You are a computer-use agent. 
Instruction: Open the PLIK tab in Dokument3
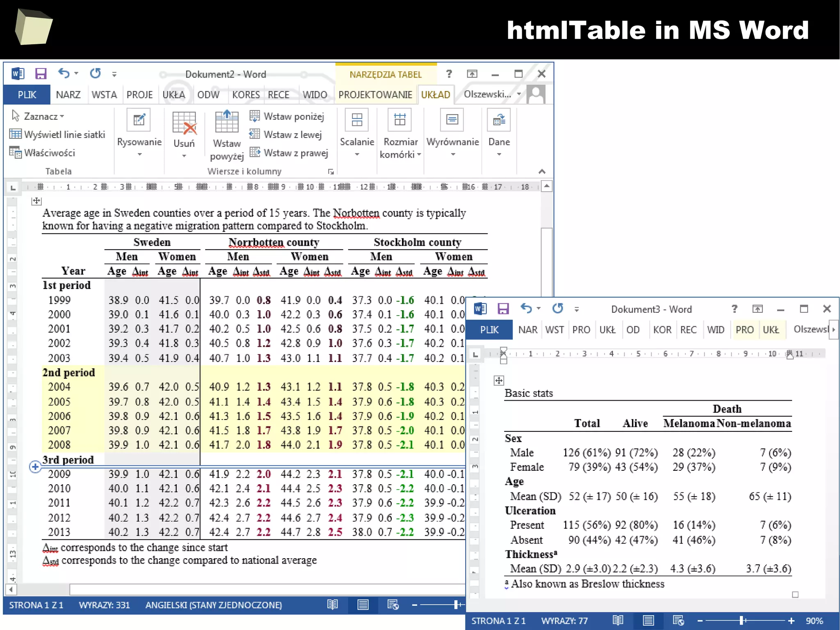pos(489,330)
